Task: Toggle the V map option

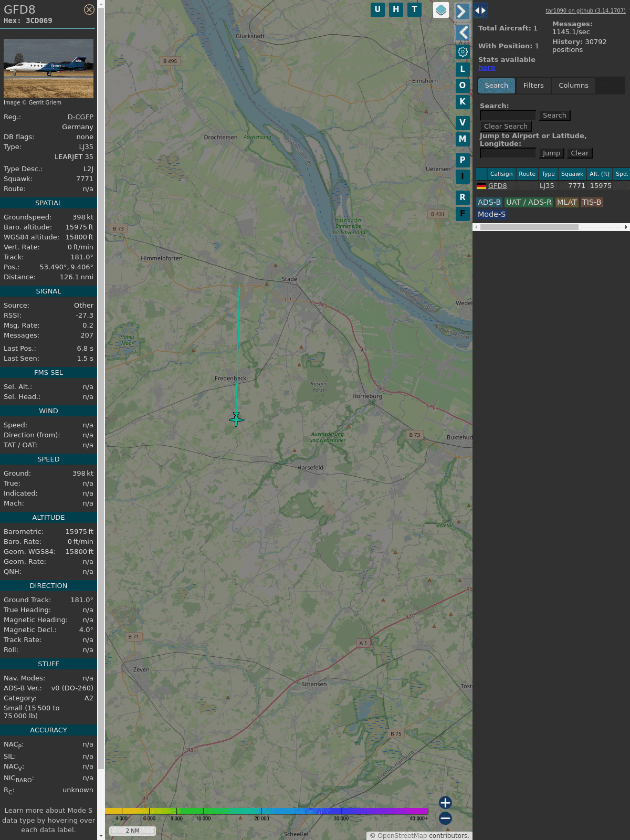Action: (x=463, y=123)
